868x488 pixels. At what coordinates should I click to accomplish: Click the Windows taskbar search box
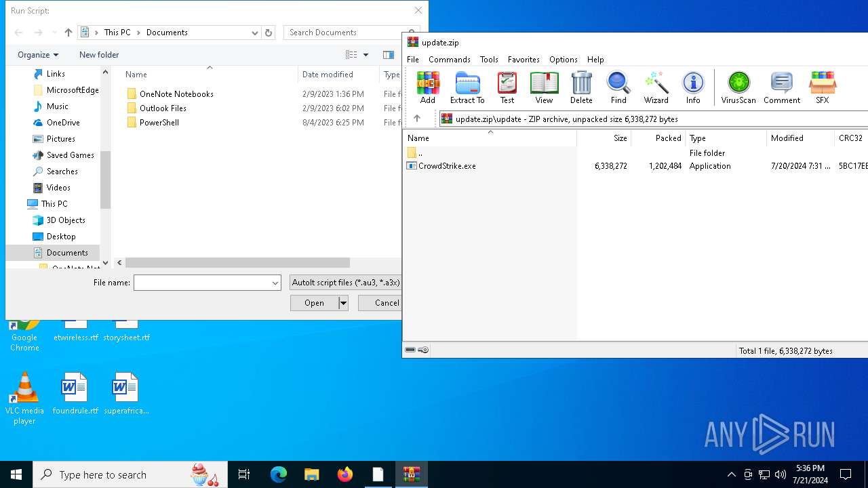tap(130, 474)
